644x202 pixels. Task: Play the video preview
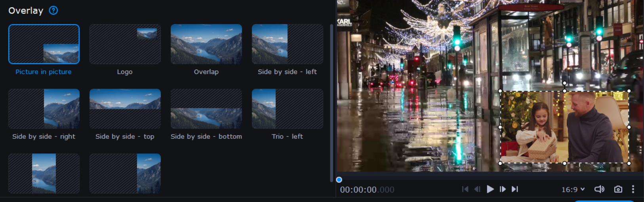(490, 189)
